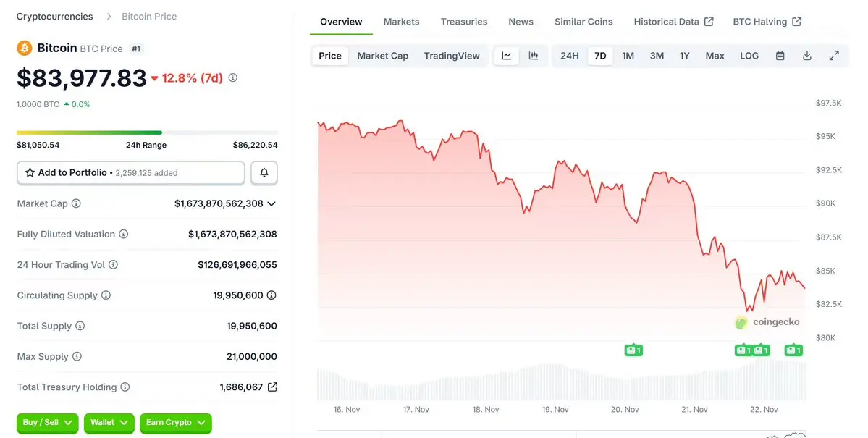Open the Earn Crypto dropdown

[x=175, y=422]
